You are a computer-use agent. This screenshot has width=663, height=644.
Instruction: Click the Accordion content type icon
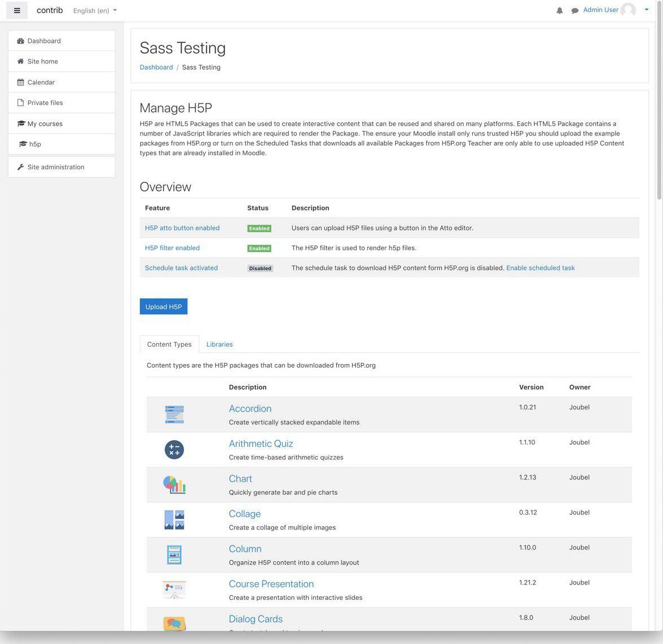tap(174, 415)
